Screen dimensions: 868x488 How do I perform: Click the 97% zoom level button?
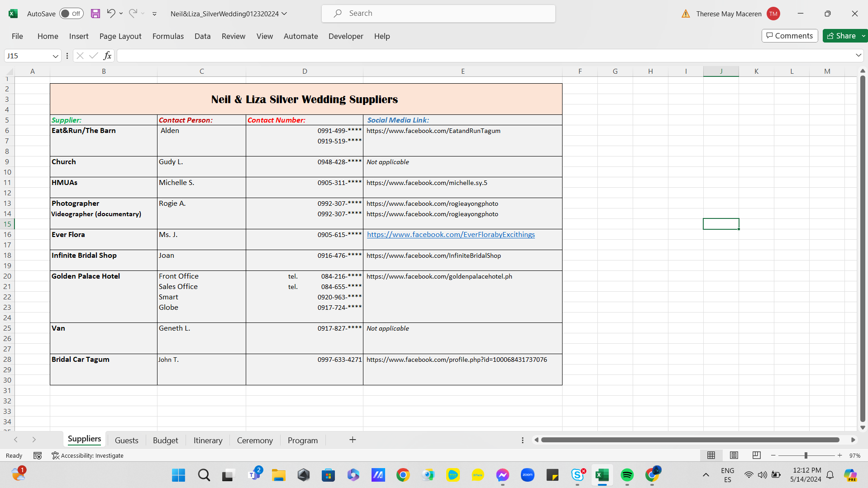point(854,455)
